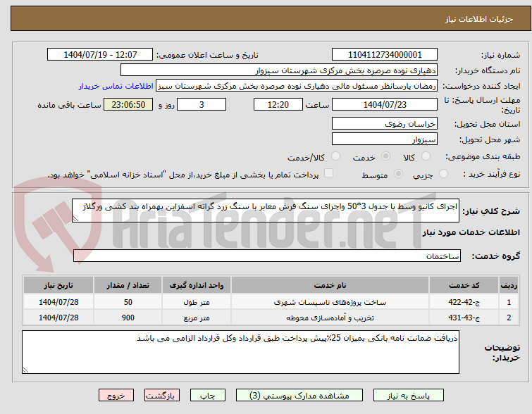
Task: Click quantity 50 cell
Action: [128, 302]
